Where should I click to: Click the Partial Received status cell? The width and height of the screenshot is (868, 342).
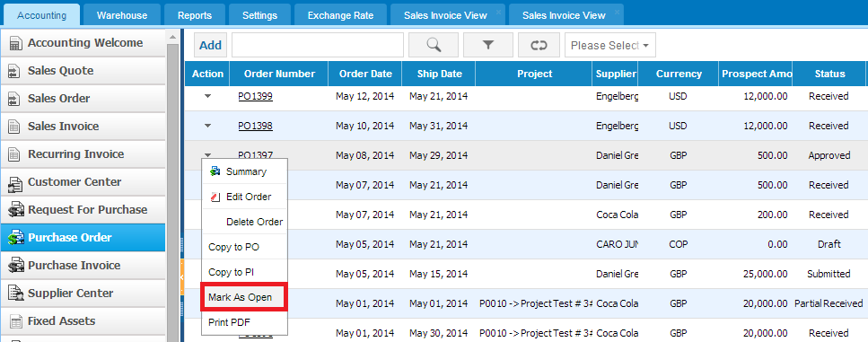(x=829, y=303)
